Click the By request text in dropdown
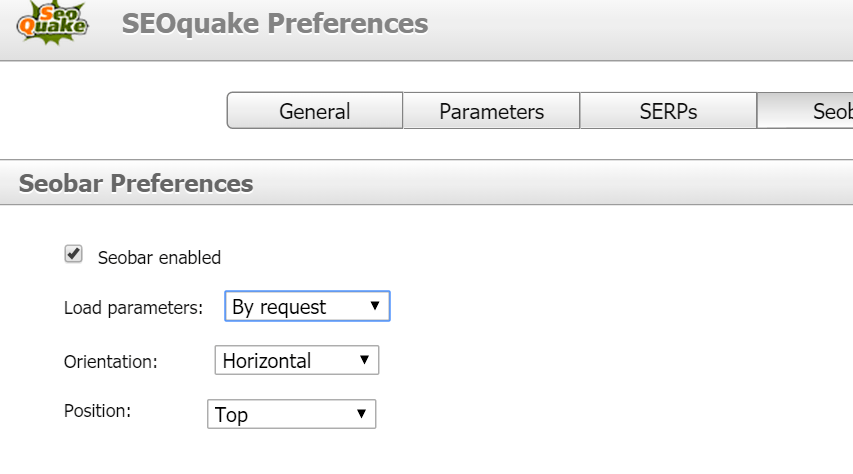The image size is (853, 474). pyautogui.click(x=279, y=307)
